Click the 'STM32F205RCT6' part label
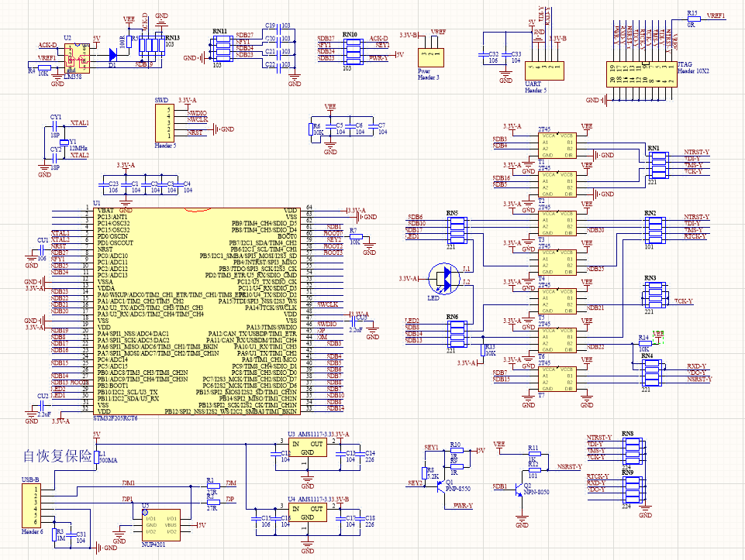Image resolution: width=745 pixels, height=560 pixels. pos(116,418)
